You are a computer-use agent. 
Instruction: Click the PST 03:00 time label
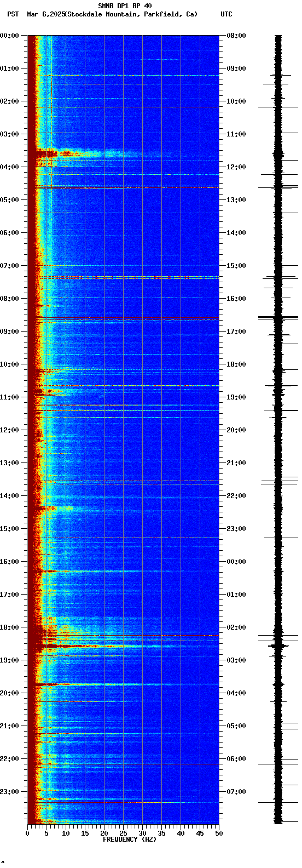coord(9,134)
